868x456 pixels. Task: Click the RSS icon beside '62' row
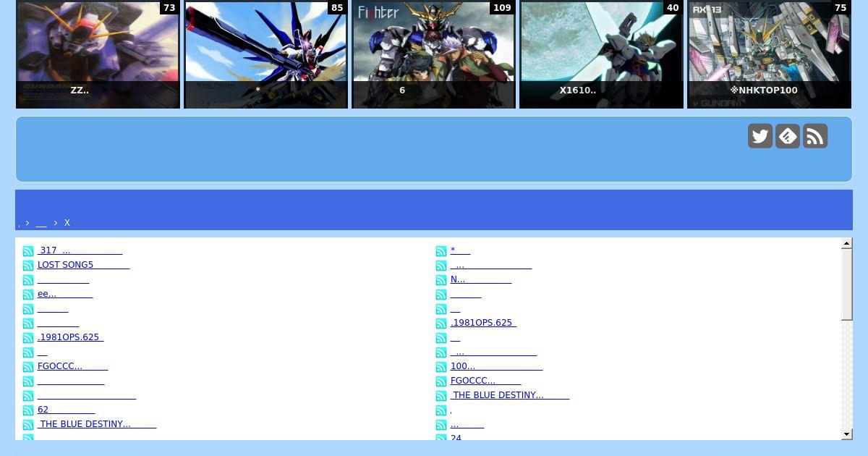point(28,410)
